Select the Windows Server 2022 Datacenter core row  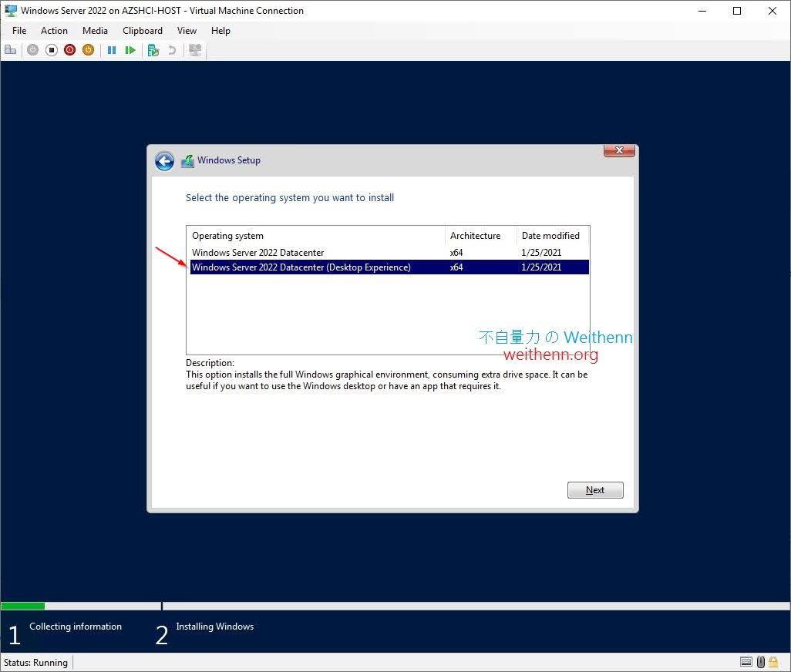389,253
